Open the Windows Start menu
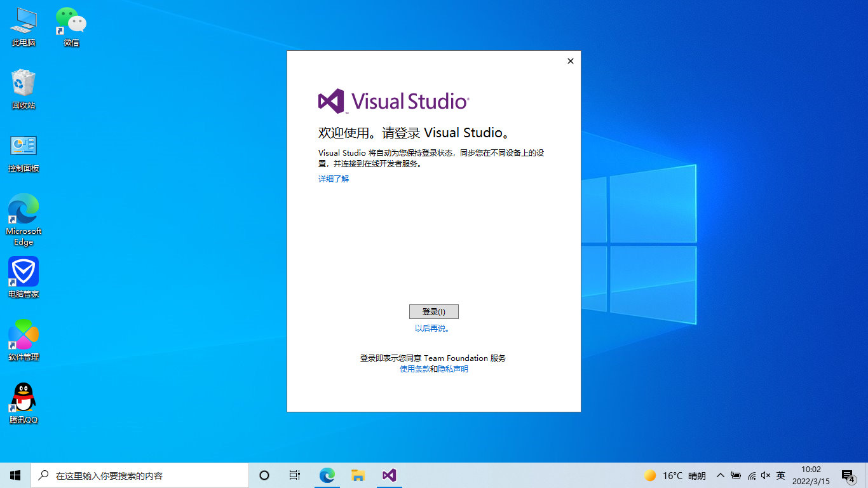The image size is (868, 488). point(15,475)
